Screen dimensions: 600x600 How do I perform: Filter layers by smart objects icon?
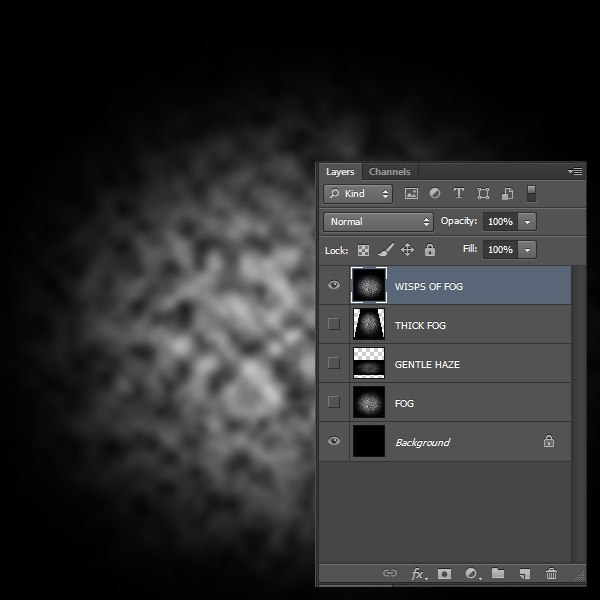507,194
